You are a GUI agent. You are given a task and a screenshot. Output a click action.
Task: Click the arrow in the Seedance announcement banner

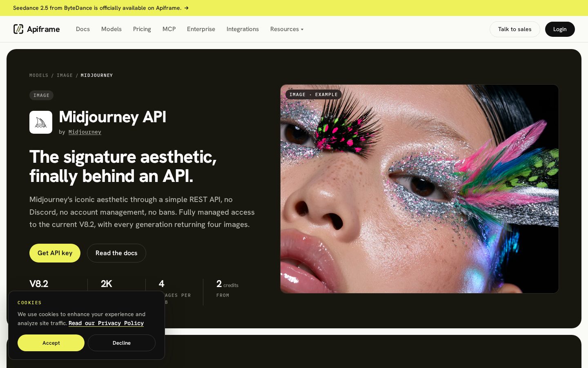186,8
